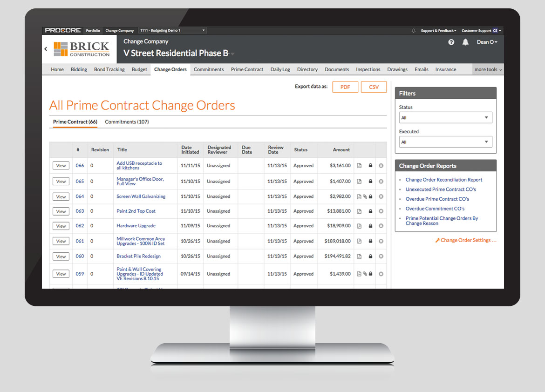Screen dimensions: 545x392
Task: Open the 1111 - Budgeting Demo 1 project selector
Action: [x=172, y=30]
